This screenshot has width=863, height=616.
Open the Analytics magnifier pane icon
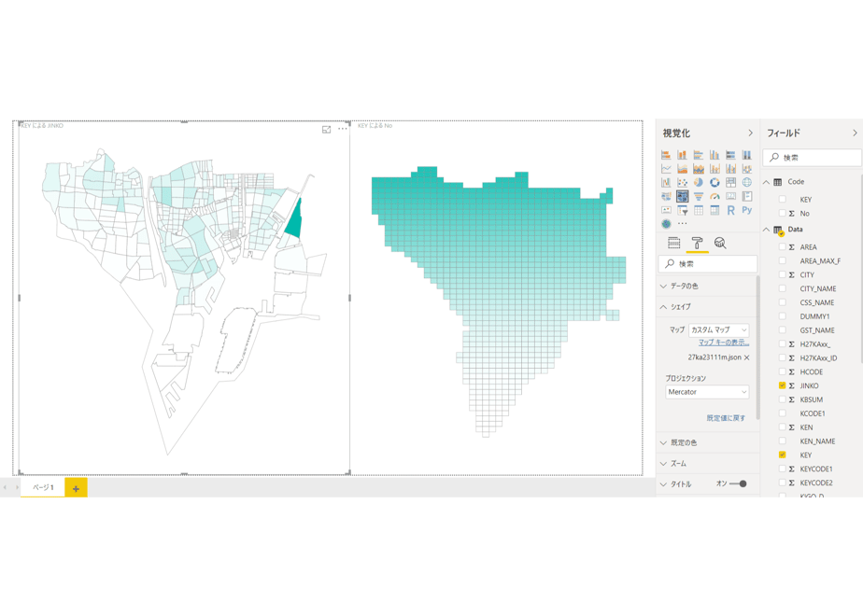coord(720,243)
